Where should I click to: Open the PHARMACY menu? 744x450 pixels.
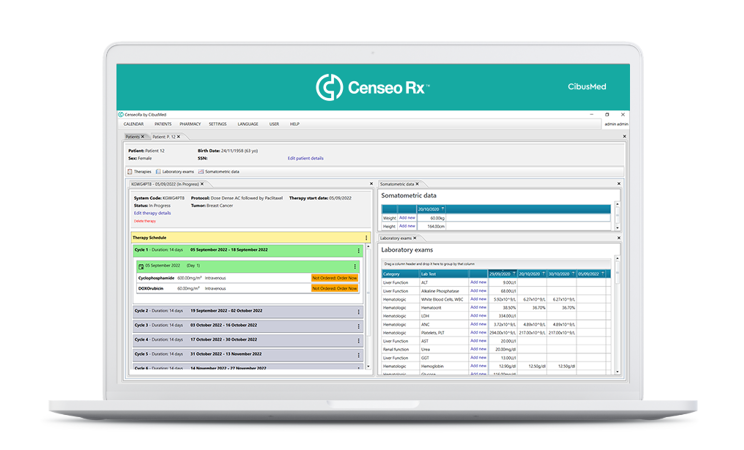[190, 124]
